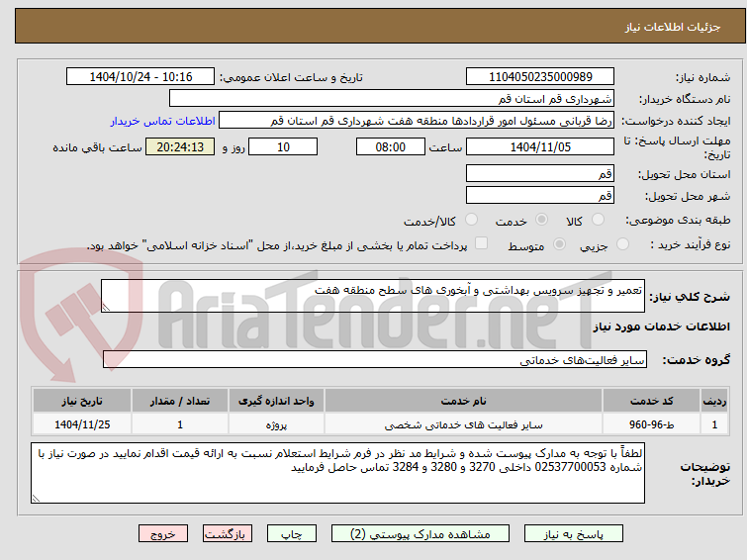
Task: Click the نام خدمت column header
Action: point(464,401)
